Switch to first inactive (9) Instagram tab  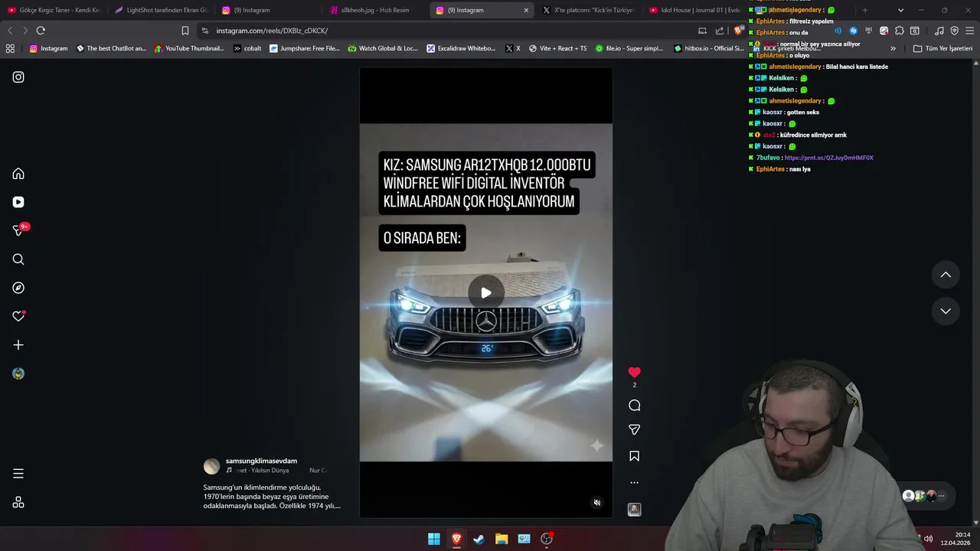pyautogui.click(x=268, y=10)
